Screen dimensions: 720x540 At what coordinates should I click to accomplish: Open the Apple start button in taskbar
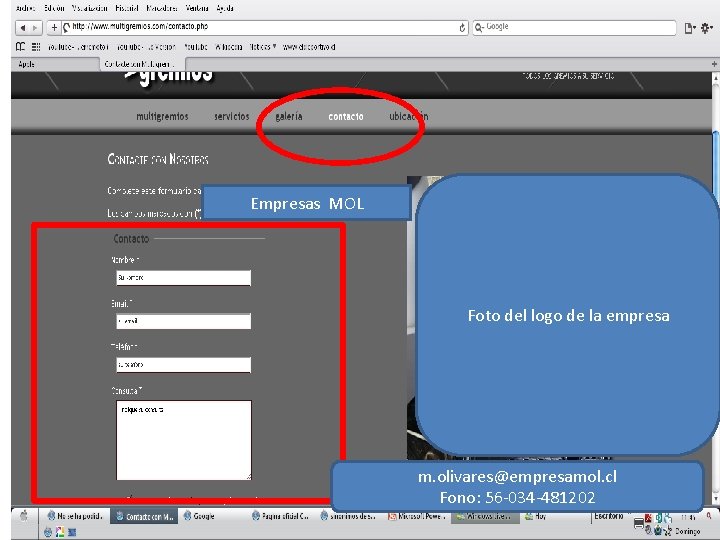point(24,516)
